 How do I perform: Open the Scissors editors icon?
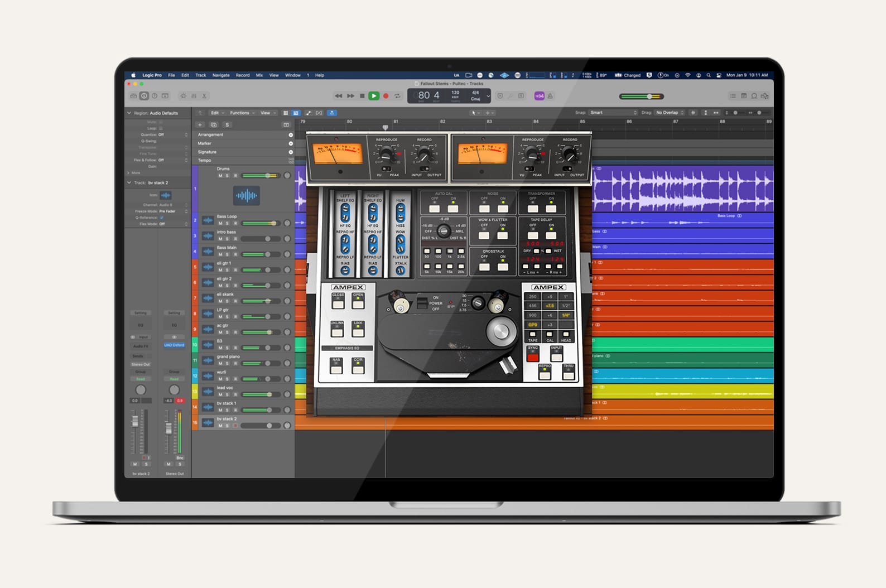(x=204, y=96)
